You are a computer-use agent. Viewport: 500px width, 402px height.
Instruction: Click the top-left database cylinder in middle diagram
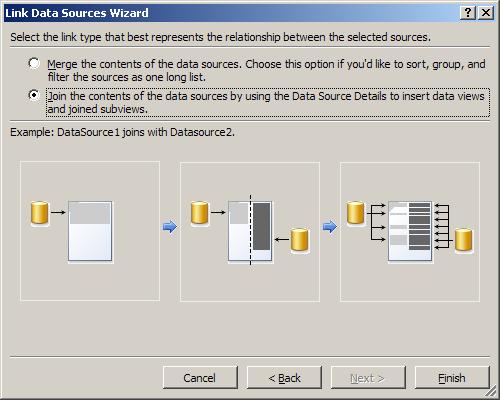click(200, 213)
